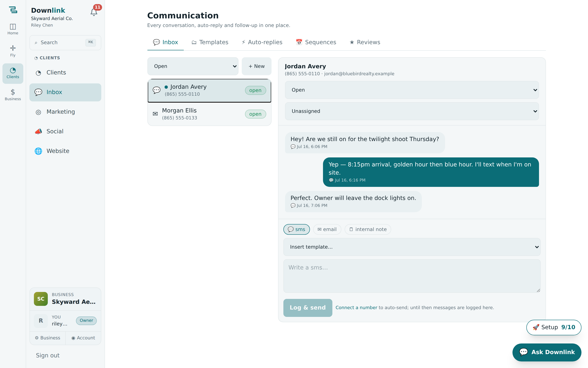Click the Downlink logo icon
This screenshot has width=588, height=368.
pyautogui.click(x=13, y=10)
